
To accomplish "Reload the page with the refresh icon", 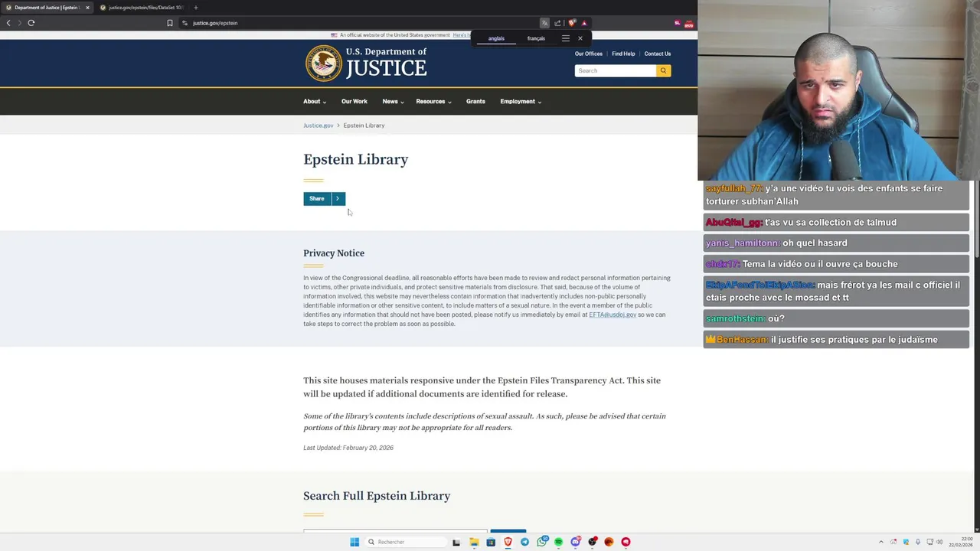I will (x=31, y=23).
